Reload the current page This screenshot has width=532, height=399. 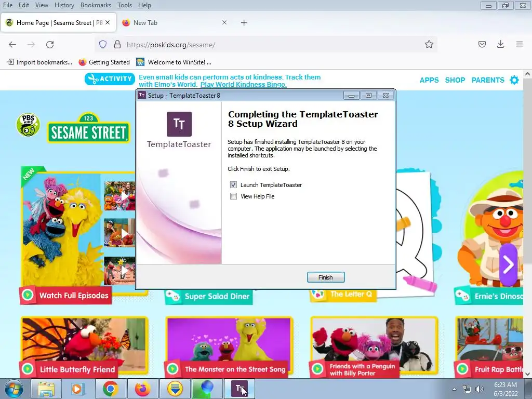pyautogui.click(x=50, y=45)
